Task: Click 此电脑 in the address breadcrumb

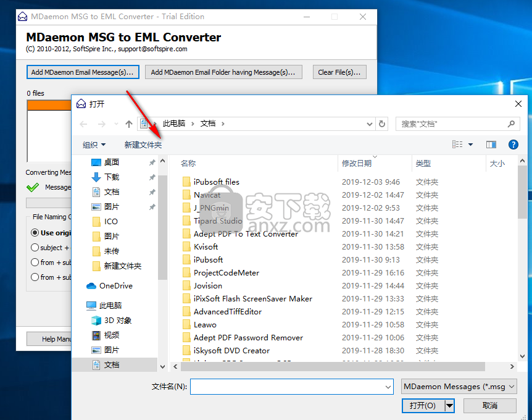Action: coord(174,124)
